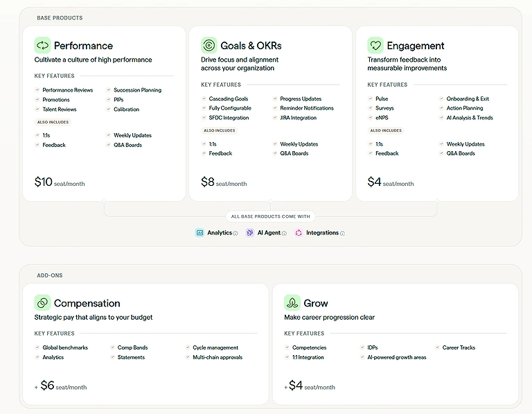This screenshot has height=414, width=532.
Task: Click the ADD-ONS section label
Action: [x=50, y=275]
